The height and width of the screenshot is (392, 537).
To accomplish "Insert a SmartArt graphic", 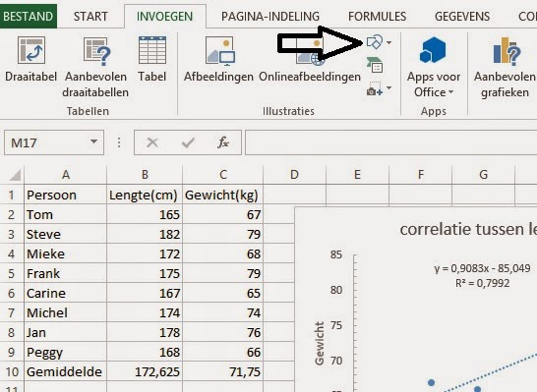I will (x=375, y=65).
